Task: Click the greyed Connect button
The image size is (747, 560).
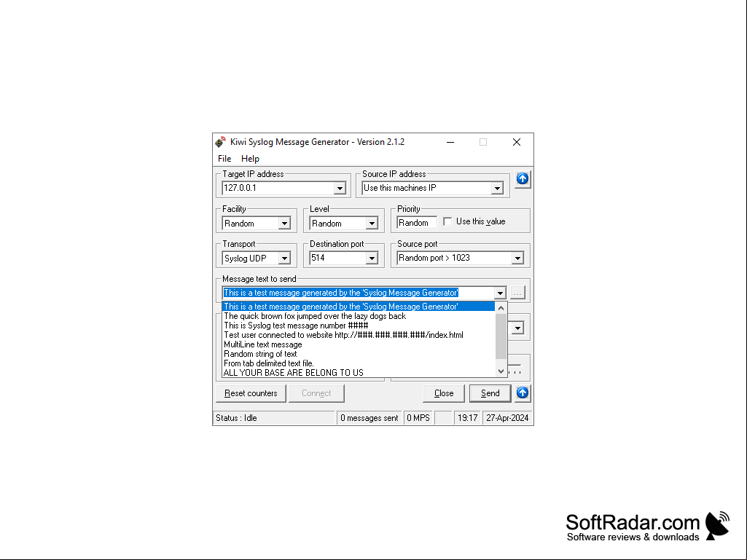Action: pyautogui.click(x=316, y=393)
